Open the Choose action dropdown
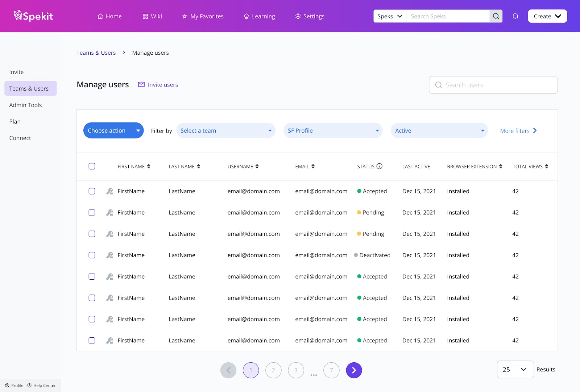 tap(113, 130)
